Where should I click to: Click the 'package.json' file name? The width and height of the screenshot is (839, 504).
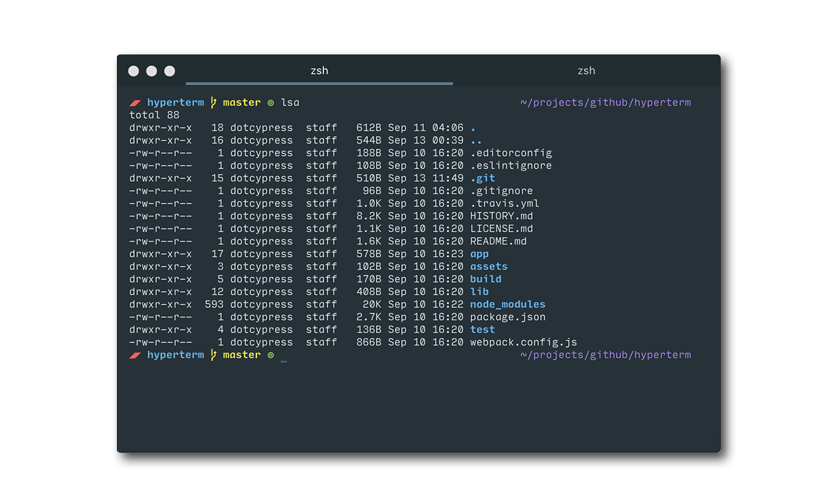coord(508,317)
